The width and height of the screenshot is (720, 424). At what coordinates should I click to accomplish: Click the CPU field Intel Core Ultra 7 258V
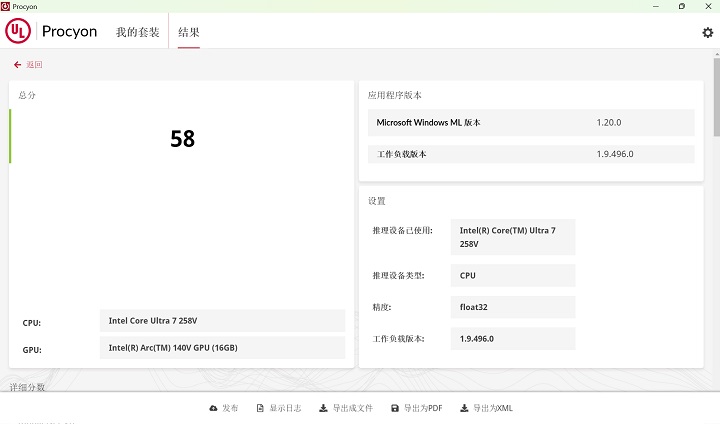(222, 321)
